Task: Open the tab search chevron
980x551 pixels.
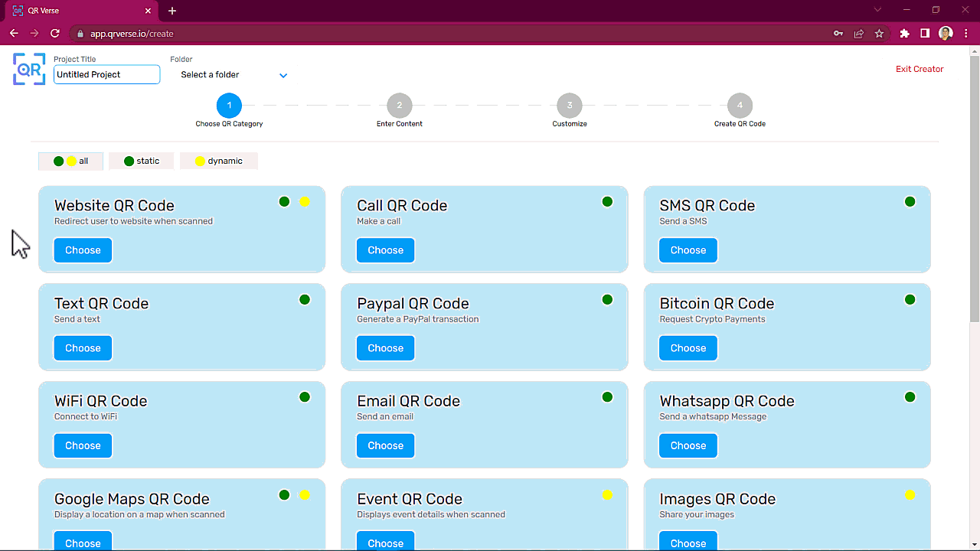Action: [x=877, y=10]
